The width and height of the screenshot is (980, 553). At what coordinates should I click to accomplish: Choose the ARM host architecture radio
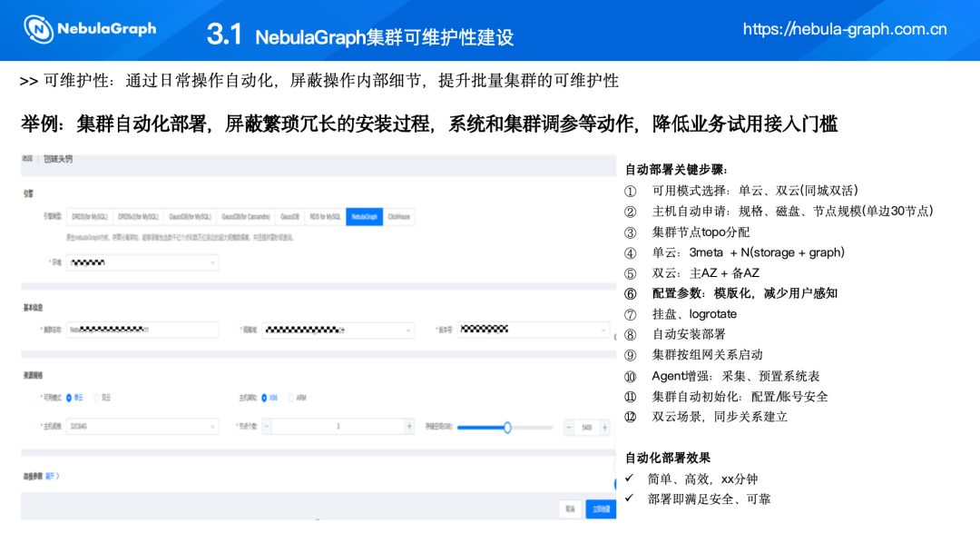coord(291,398)
